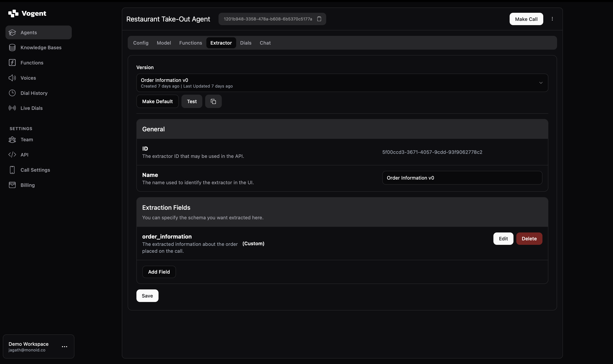Delete the order_information field
The width and height of the screenshot is (613, 364).
[529, 239]
